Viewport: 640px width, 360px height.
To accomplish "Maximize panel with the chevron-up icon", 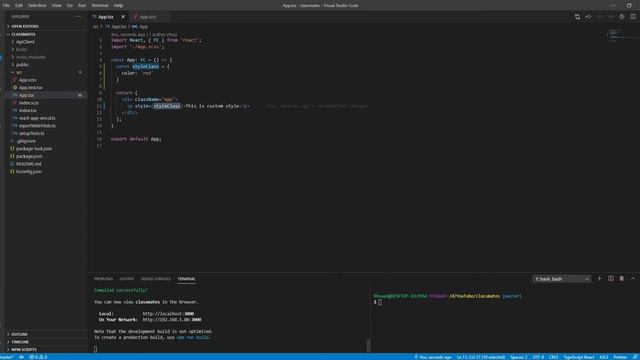I will click(x=633, y=279).
